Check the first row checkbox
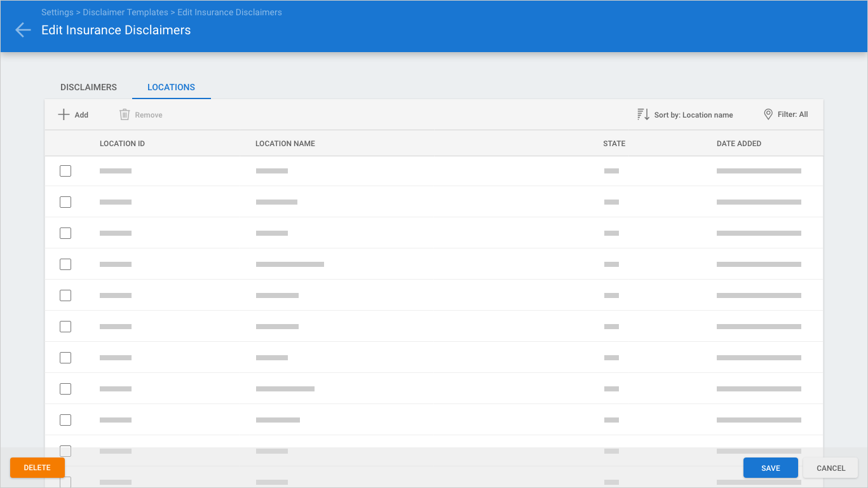 coord(65,171)
